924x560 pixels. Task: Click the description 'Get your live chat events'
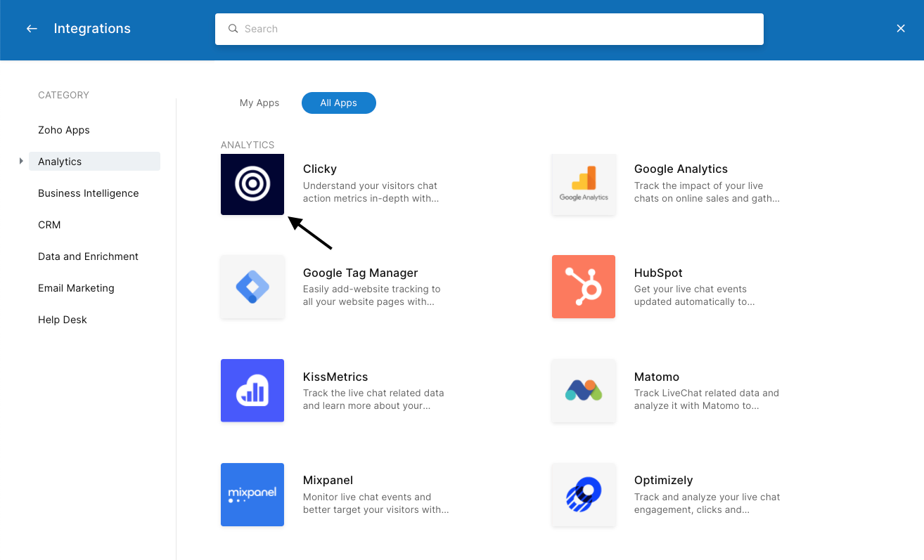point(691,289)
